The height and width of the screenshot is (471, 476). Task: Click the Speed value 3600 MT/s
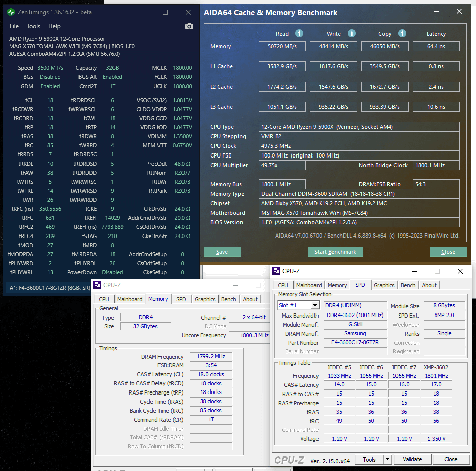(x=50, y=68)
